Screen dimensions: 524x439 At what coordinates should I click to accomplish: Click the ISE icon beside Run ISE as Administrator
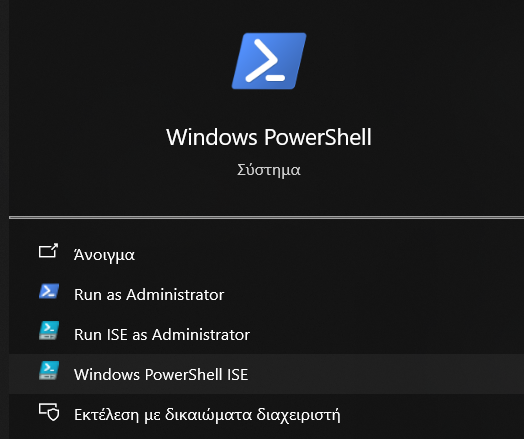pyautogui.click(x=49, y=331)
